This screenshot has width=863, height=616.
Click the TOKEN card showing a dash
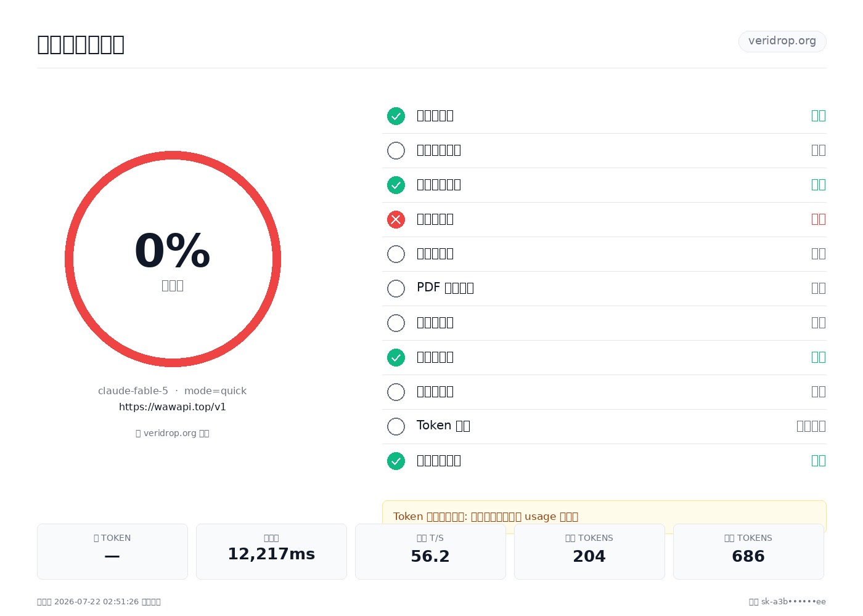(x=112, y=551)
